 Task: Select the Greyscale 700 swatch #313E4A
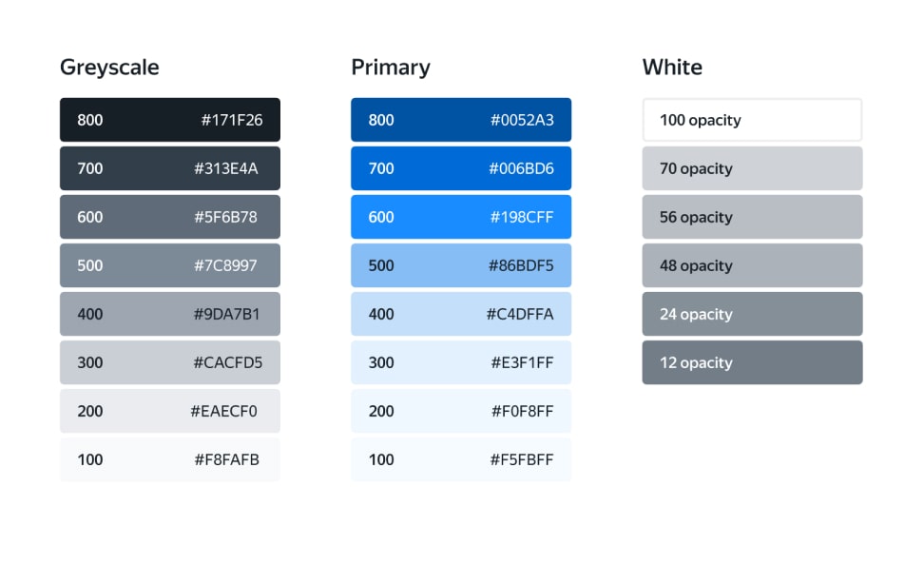pyautogui.click(x=169, y=168)
